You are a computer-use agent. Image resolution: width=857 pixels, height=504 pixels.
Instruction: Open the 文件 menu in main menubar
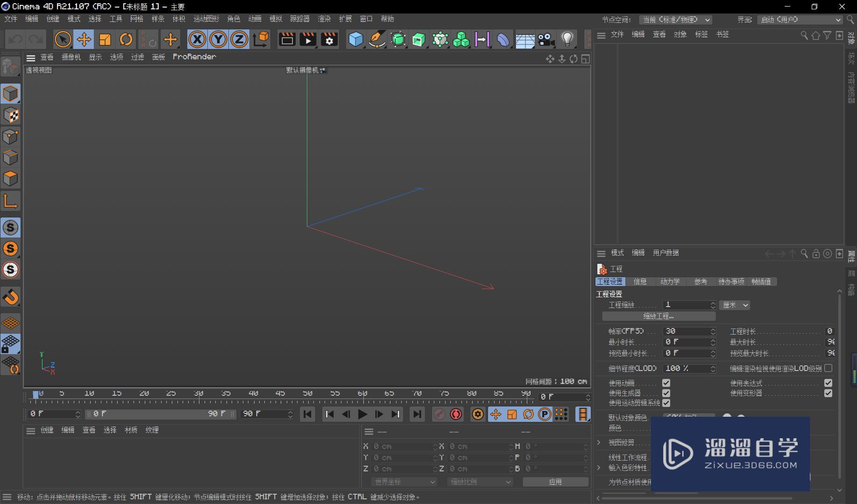(11, 19)
